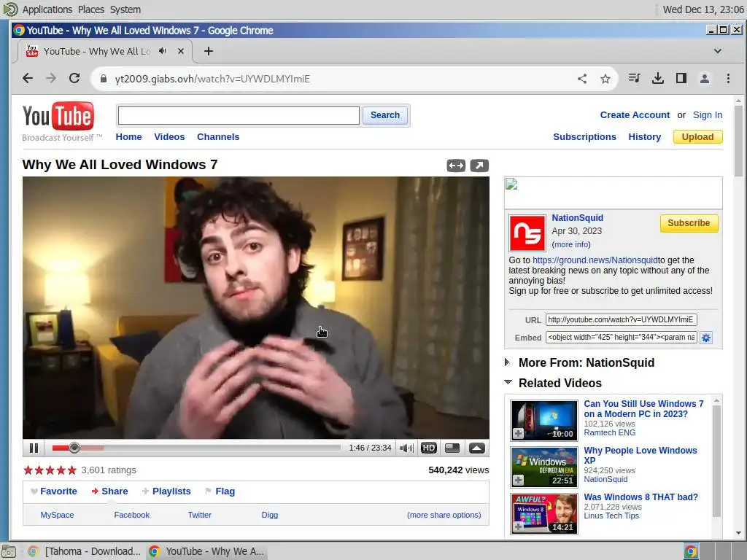Click the Embed code text field

(622, 337)
